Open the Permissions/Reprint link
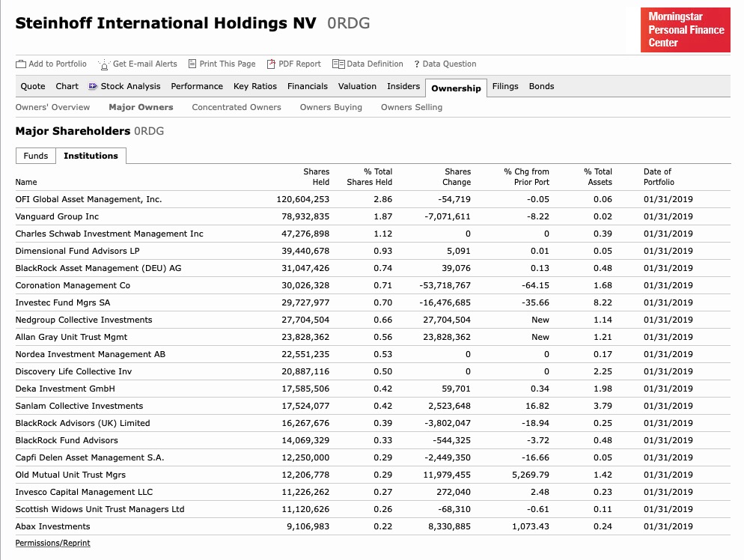The width and height of the screenshot is (744, 560). click(x=52, y=543)
